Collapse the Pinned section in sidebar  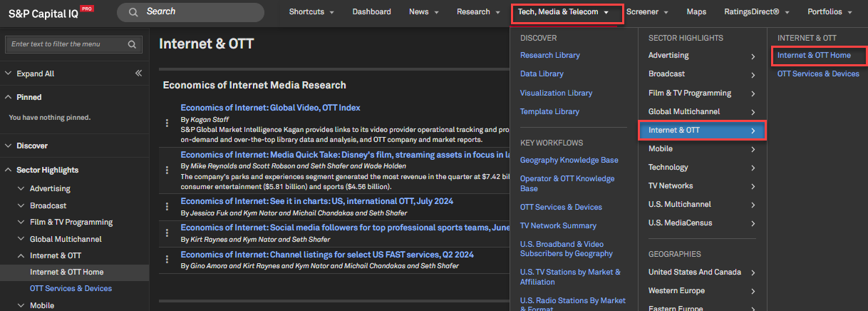coord(8,97)
